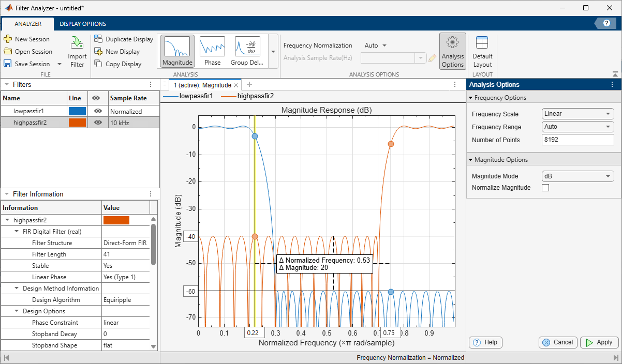Toggle visibility of lowpassfir1 filter

click(98, 111)
